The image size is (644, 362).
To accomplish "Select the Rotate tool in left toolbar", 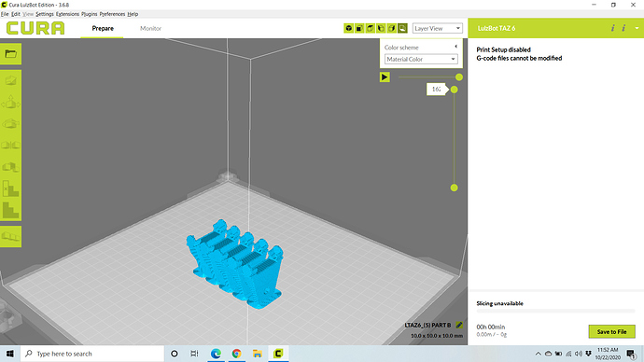I will 10,123.
